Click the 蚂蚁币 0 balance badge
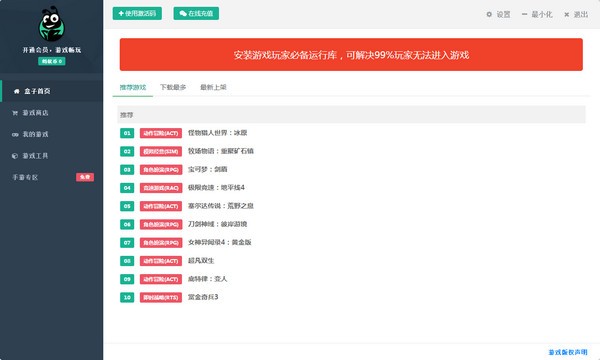Screen dimensions: 600x360 pyautogui.click(x=52, y=61)
